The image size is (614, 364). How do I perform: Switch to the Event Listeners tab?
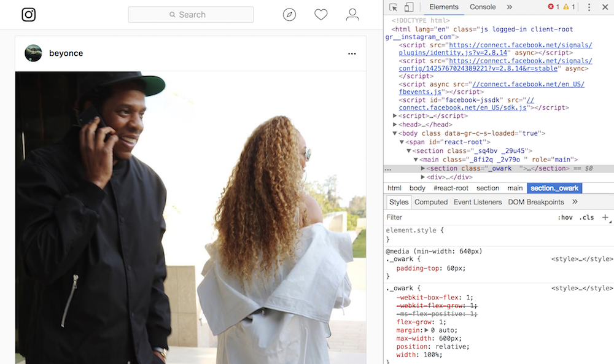(477, 202)
